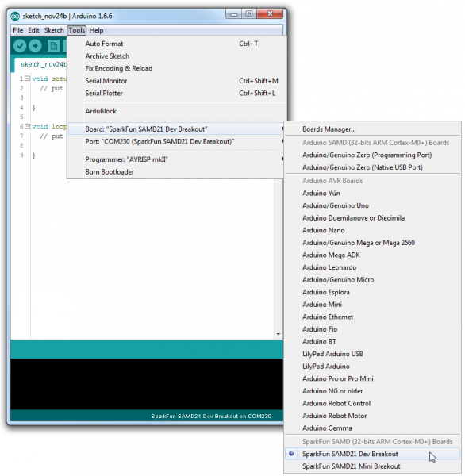The width and height of the screenshot is (465, 476).
Task: Pick the Arduino Yún board
Action: (372, 193)
